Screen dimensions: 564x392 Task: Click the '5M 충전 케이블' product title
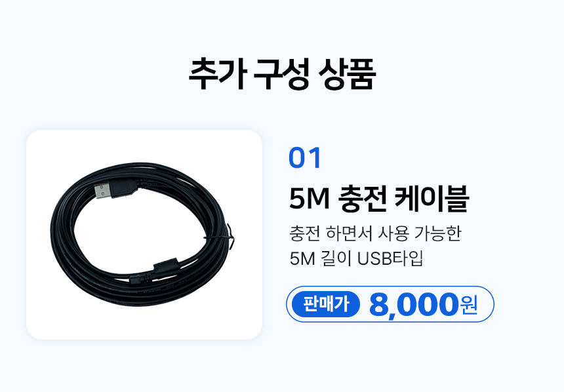point(379,198)
